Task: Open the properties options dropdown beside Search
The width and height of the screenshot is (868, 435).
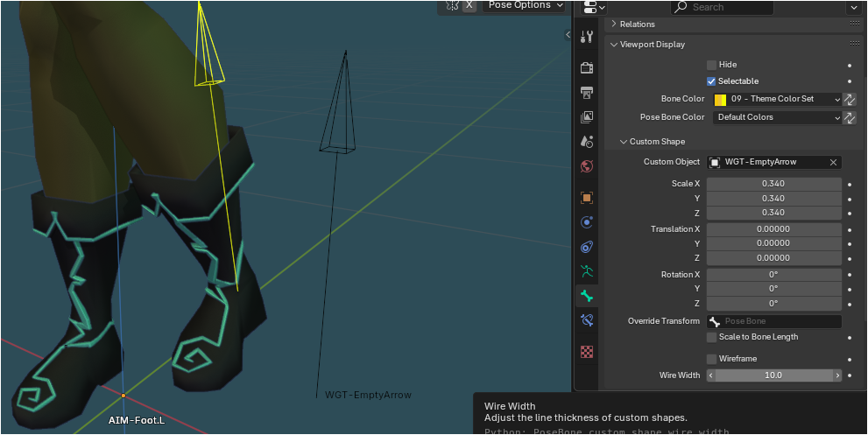Action: click(x=852, y=7)
